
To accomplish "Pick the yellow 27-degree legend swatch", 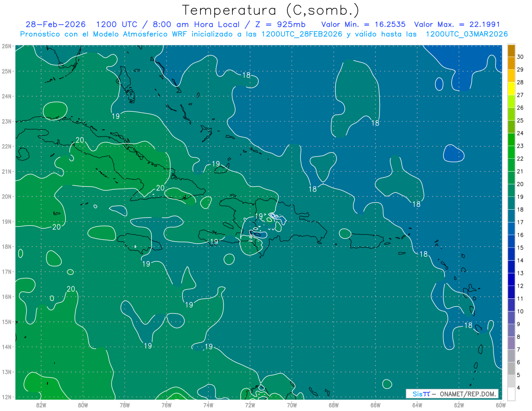I will coord(511,89).
